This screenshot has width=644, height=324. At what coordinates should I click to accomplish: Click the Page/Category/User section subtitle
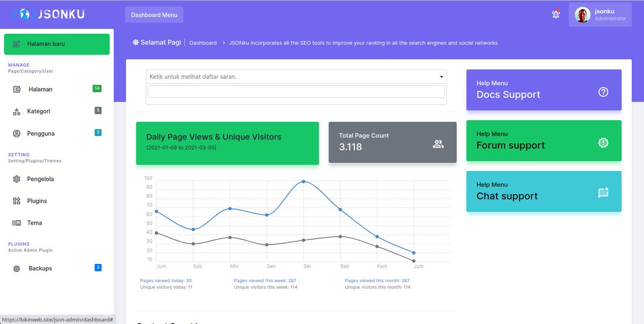pos(31,71)
